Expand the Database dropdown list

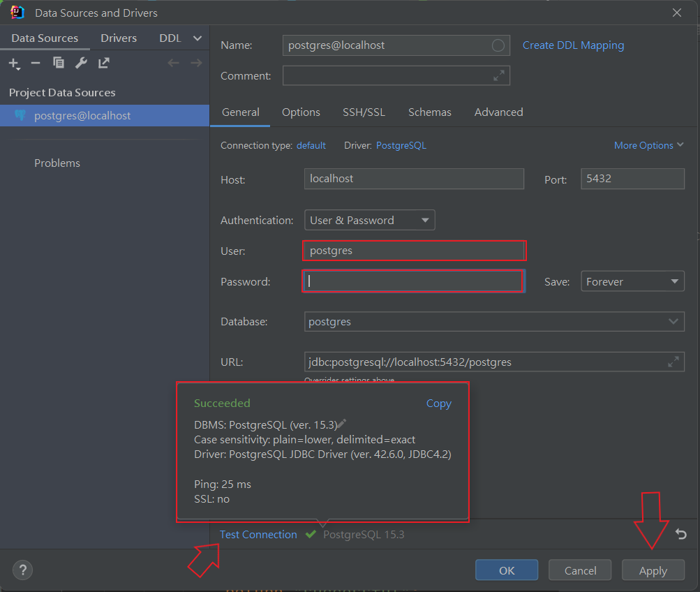pyautogui.click(x=673, y=321)
